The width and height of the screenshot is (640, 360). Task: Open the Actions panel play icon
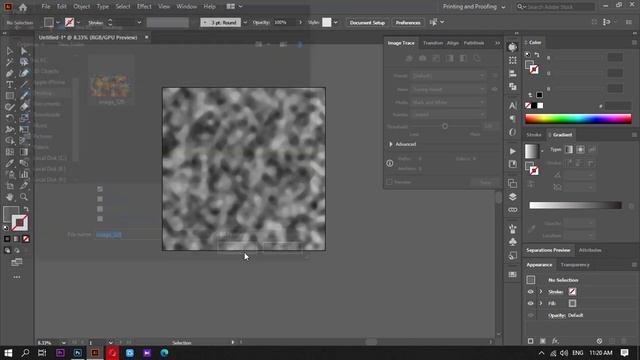click(513, 151)
